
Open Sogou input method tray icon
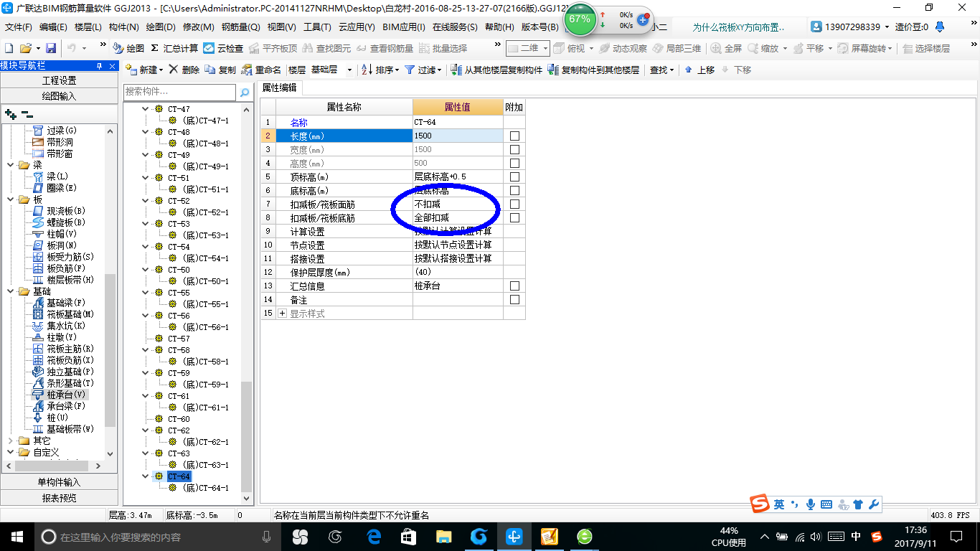click(876, 537)
